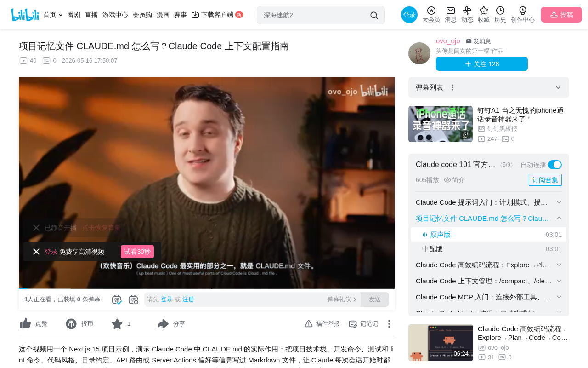This screenshot has height=368, width=588.
Task: Favorite the video via star icon
Action: (117, 324)
